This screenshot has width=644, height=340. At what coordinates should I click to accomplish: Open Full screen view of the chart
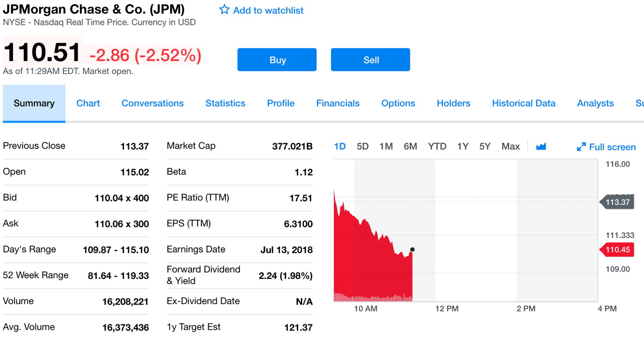[611, 146]
